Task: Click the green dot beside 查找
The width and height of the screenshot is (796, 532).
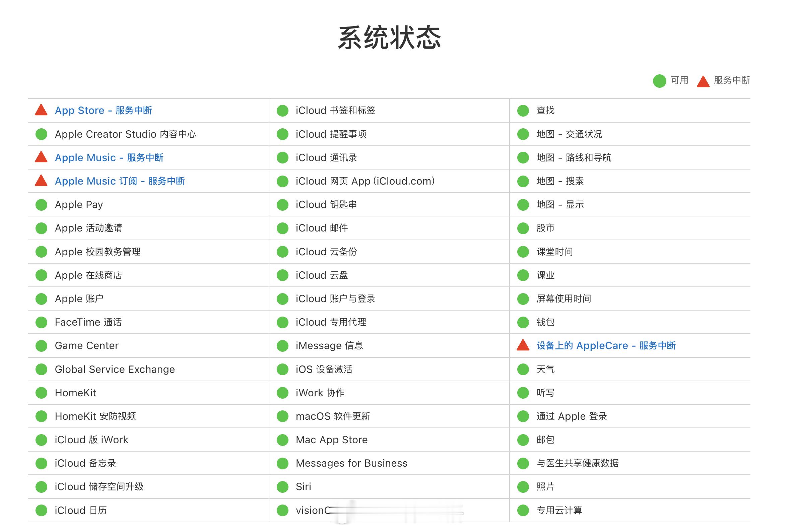Action: [x=523, y=110]
